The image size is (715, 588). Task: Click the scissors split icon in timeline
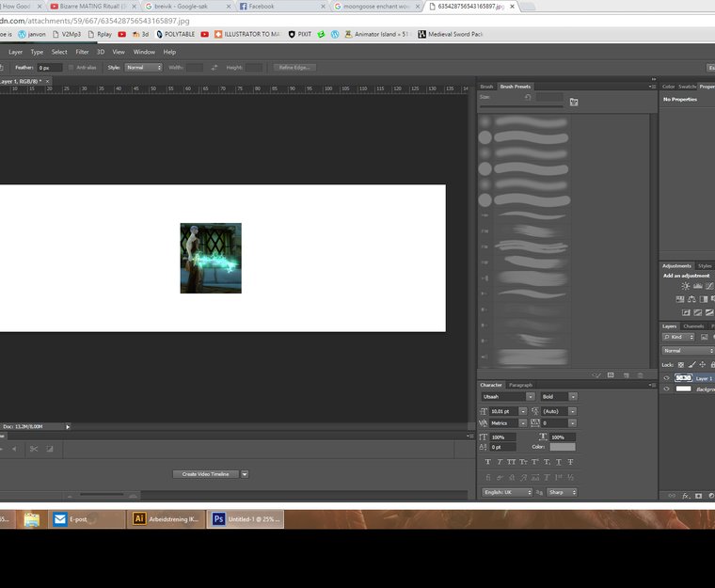coord(33,449)
